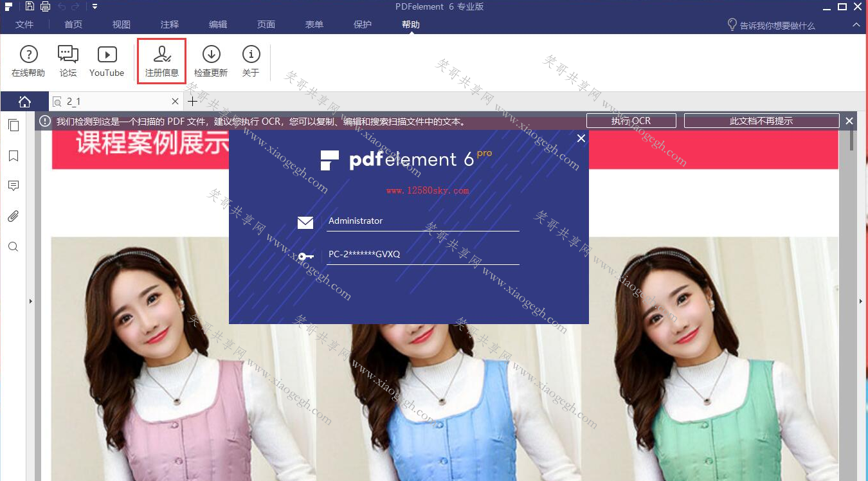Show the attachments panel

pos(13,216)
